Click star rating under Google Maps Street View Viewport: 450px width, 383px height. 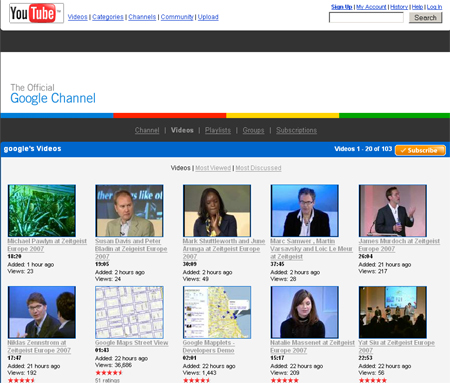tap(109, 373)
